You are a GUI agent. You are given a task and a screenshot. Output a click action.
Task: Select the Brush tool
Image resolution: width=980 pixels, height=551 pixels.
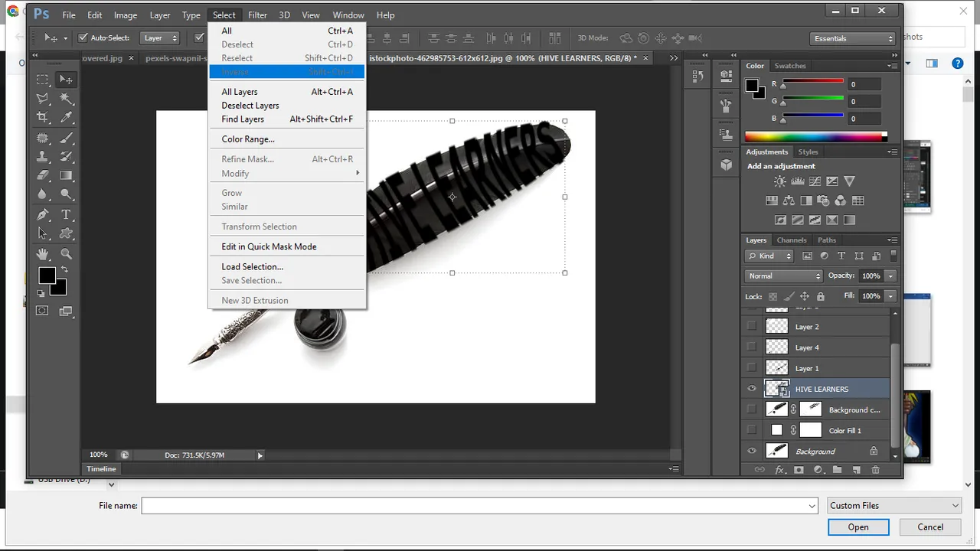pos(67,139)
